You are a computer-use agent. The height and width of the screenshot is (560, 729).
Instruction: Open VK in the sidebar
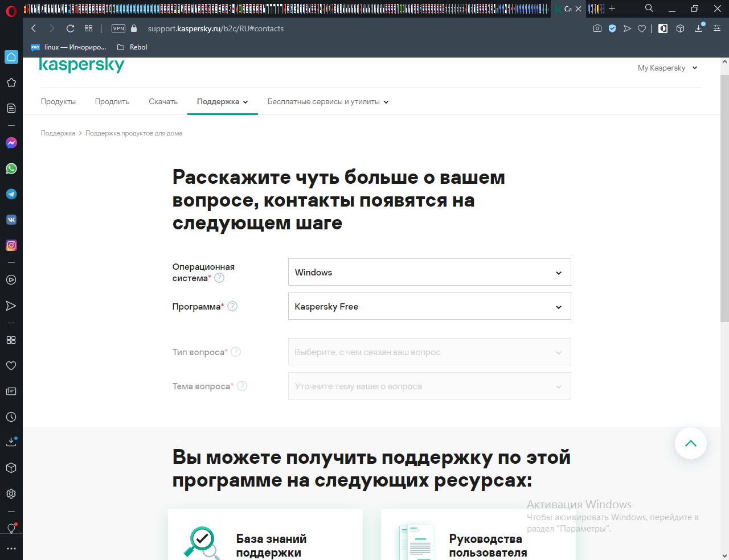point(11,220)
